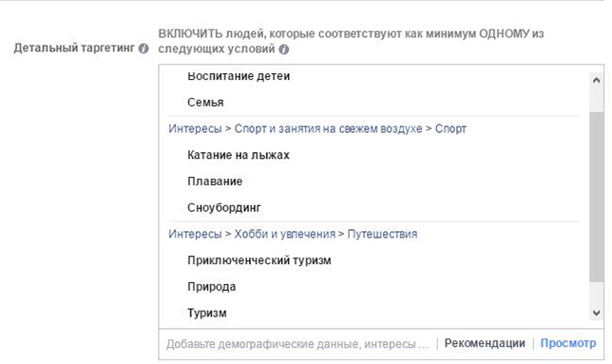The width and height of the screenshot is (612, 364).
Task: Click scrollbar up arrow in targeting list
Action: coord(596,81)
